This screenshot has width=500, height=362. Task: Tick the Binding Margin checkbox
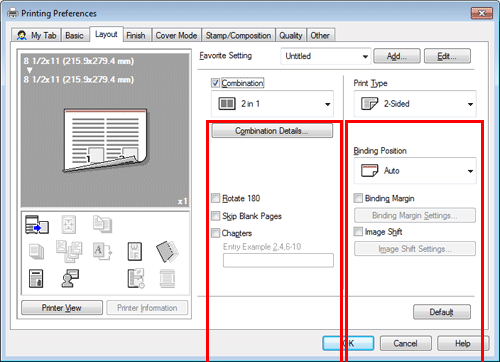pyautogui.click(x=358, y=198)
